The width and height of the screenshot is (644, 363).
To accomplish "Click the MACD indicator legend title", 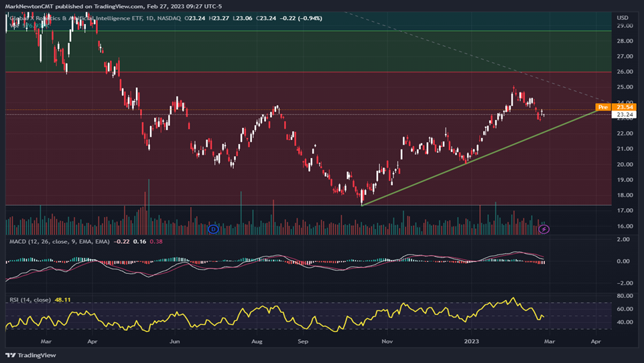I will 60,242.
